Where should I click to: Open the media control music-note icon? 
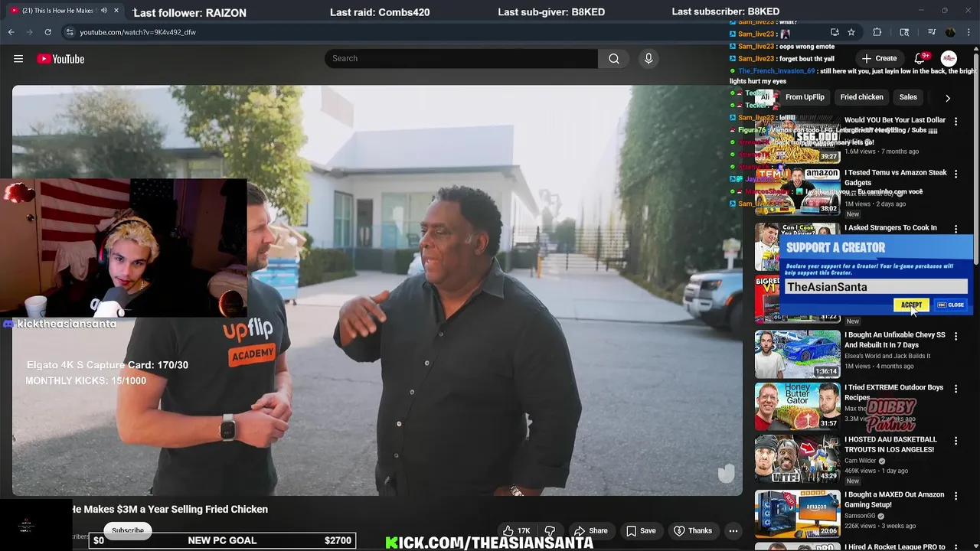932,32
